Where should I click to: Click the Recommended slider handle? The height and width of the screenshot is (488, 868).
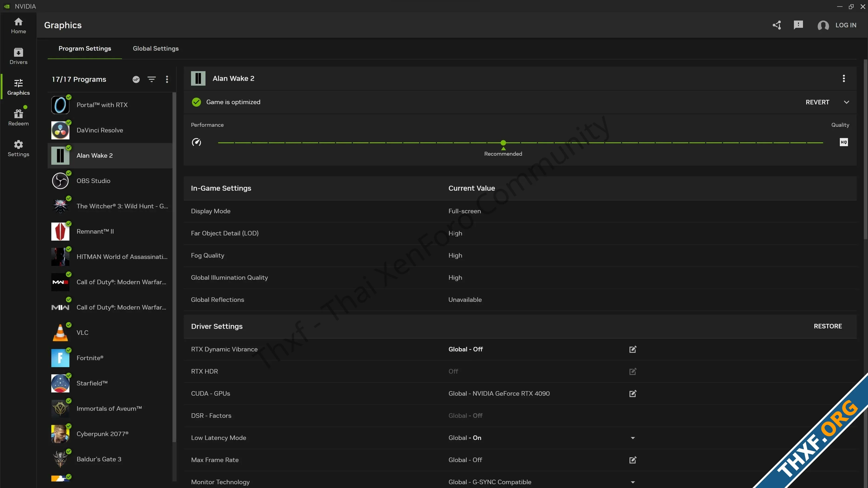503,143
